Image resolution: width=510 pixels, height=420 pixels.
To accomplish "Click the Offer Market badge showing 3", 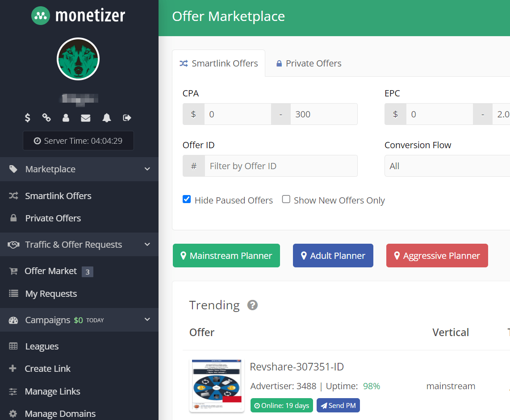I will pos(87,272).
